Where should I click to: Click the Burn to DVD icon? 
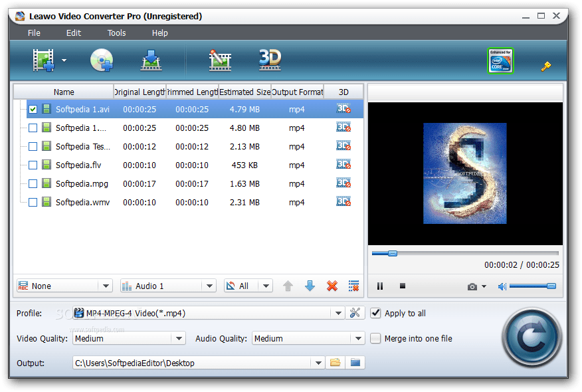click(102, 59)
